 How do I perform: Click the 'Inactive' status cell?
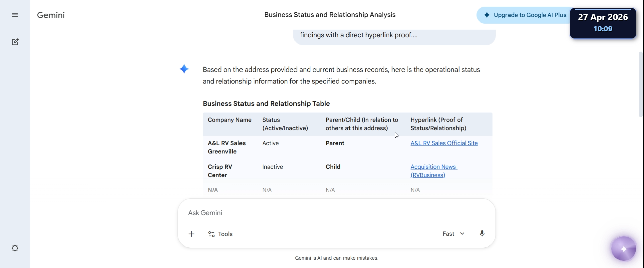pos(273,167)
